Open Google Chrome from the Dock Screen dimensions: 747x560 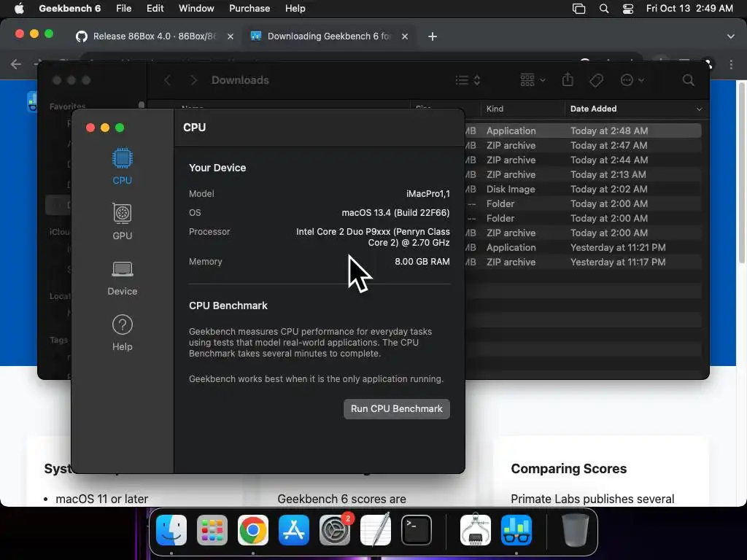coord(253,530)
